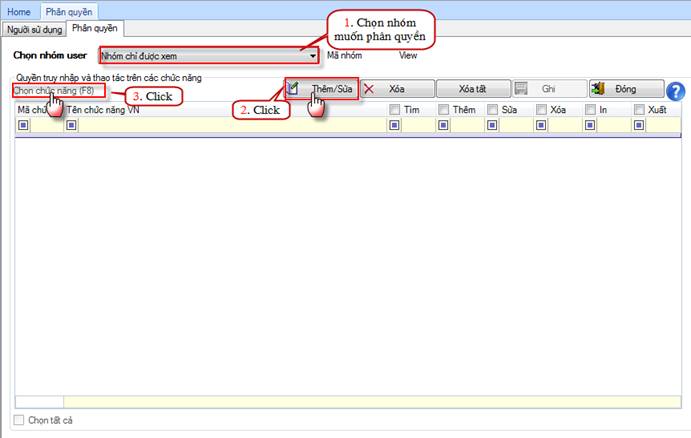Toggle the Xóa column header checkbox
The width and height of the screenshot is (691, 438).
(541, 109)
